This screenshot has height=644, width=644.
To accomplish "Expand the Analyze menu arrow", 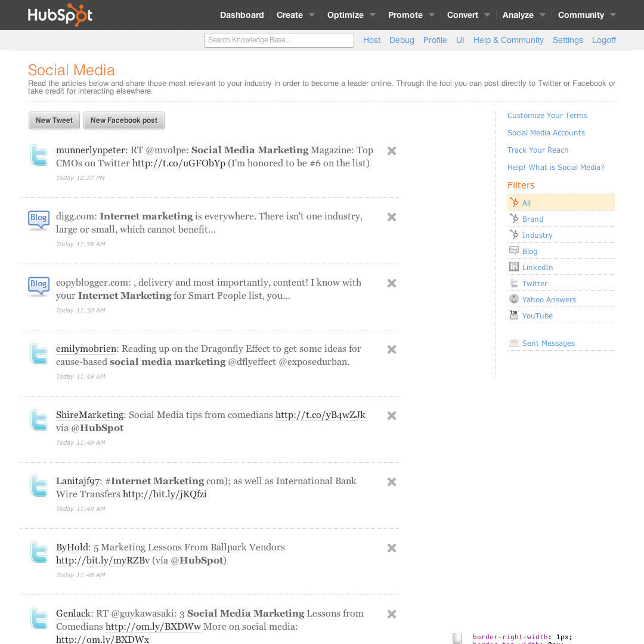I will (x=543, y=15).
